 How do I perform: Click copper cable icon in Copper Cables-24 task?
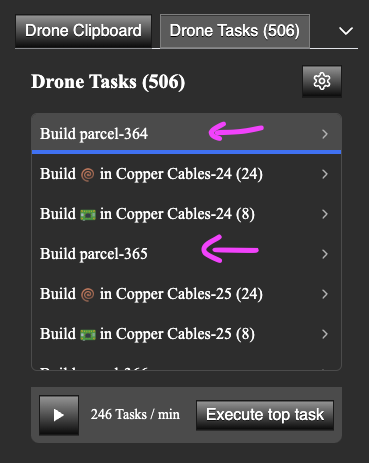(x=88, y=174)
